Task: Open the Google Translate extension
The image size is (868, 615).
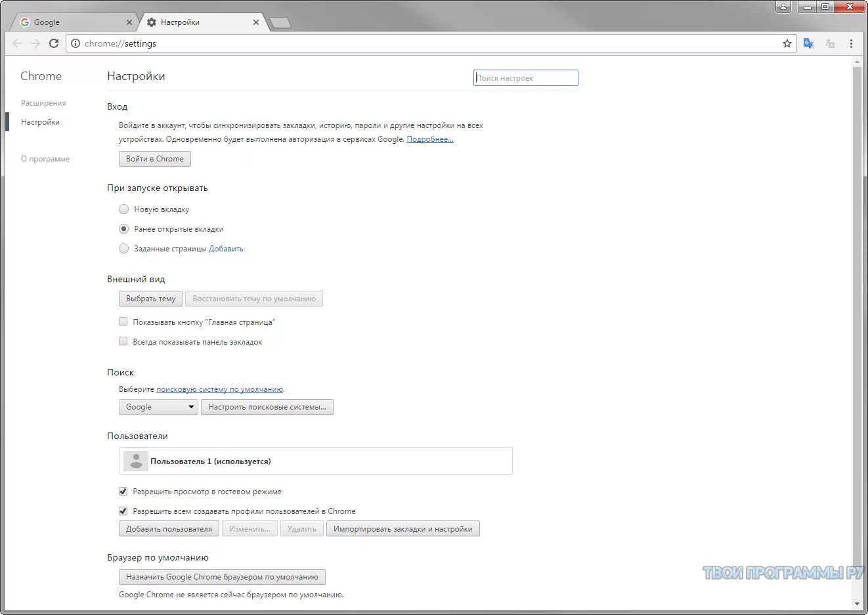Action: pos(809,43)
